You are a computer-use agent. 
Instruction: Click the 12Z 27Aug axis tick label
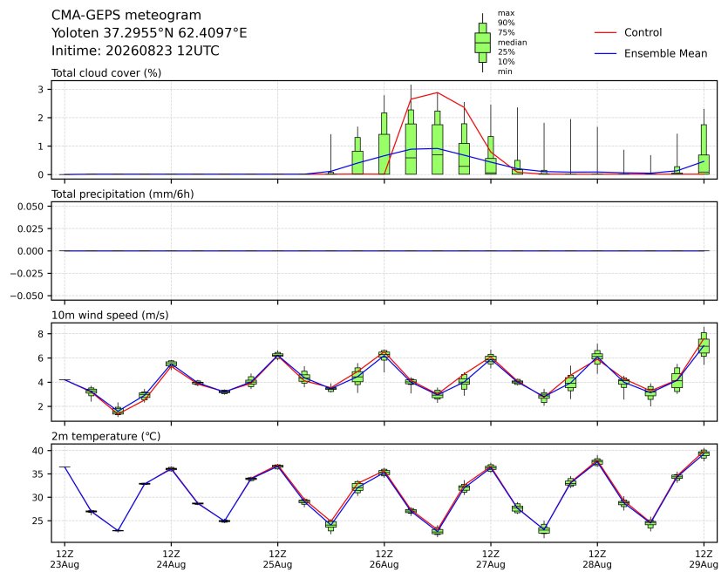490,559
